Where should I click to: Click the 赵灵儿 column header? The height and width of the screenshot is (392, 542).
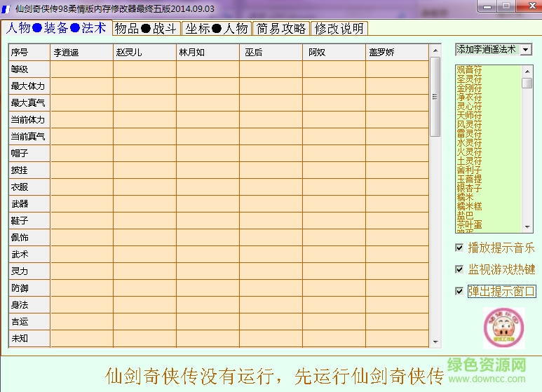click(145, 52)
